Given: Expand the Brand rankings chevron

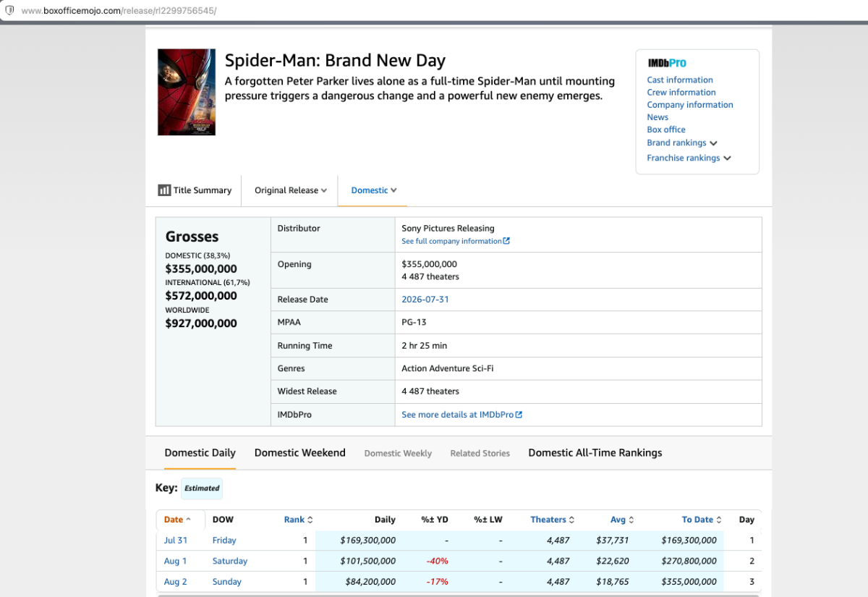Looking at the screenshot, I should (713, 143).
